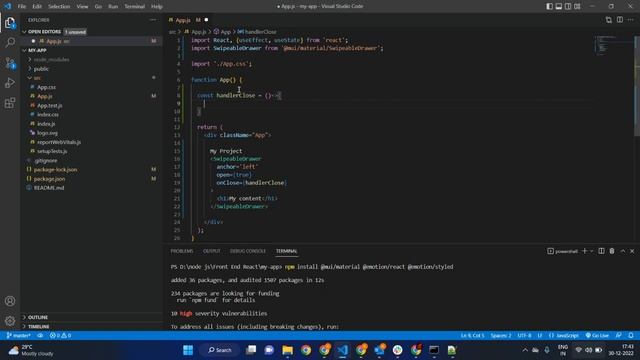Open customize layout icon in title bar

pos(577,6)
